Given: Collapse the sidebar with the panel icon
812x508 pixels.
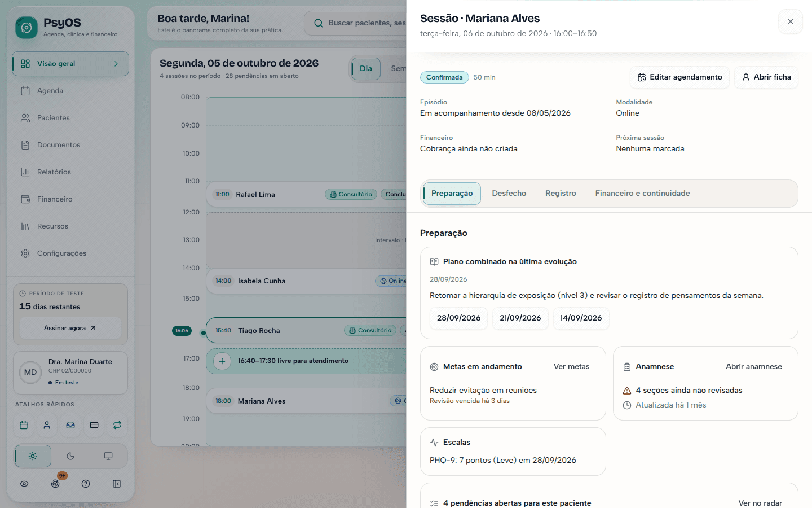Looking at the screenshot, I should [117, 484].
